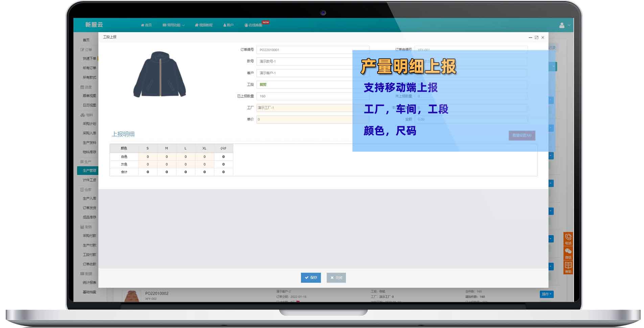Click the 电话 phone contact icon
Image resolution: width=644 pixels, height=328 pixels.
pyautogui.click(x=568, y=238)
